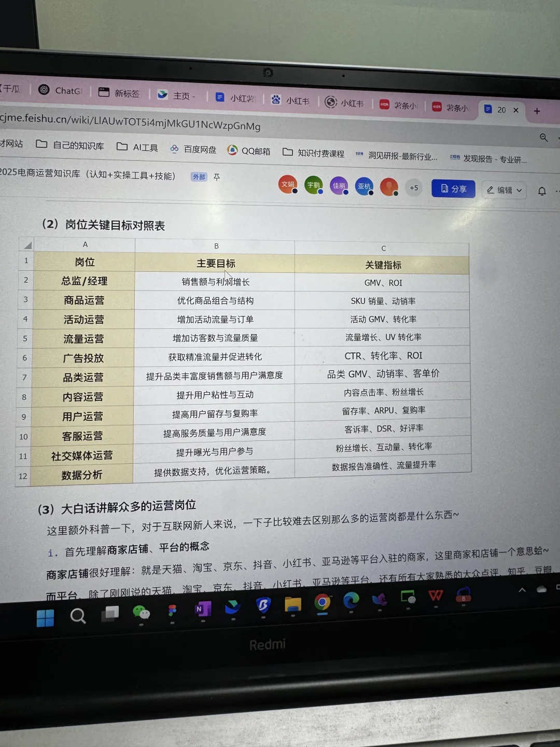Click the 亚杭 collaborator avatar
Viewport: 560px width, 747px height.
tap(364, 186)
